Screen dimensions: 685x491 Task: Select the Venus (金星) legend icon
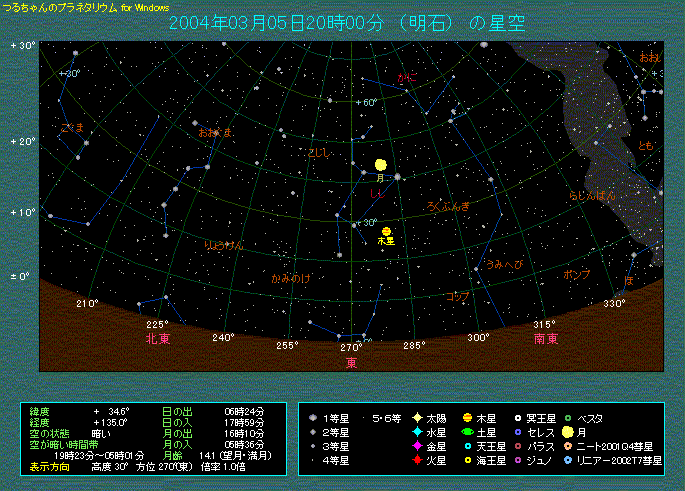[x=417, y=446]
